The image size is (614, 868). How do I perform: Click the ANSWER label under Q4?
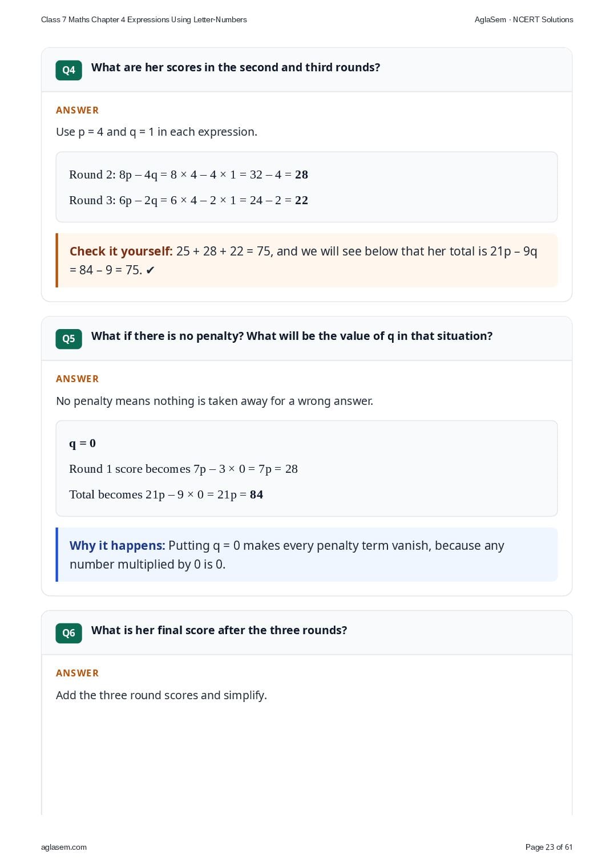coord(77,110)
